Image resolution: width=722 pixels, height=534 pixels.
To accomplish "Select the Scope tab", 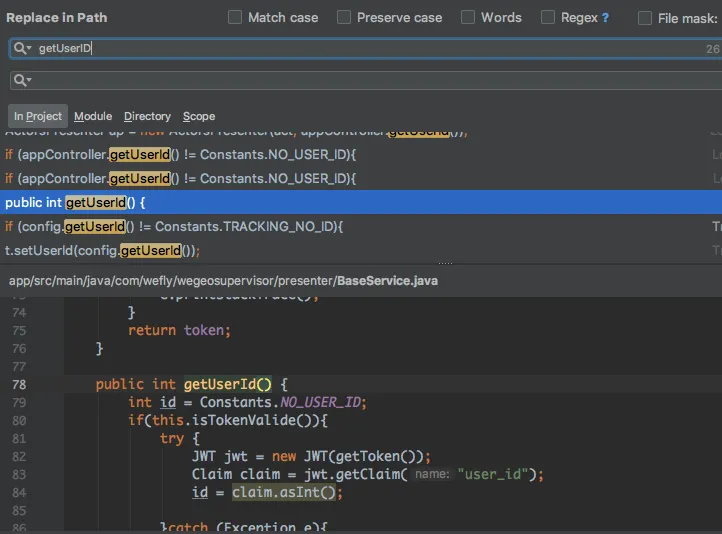I will tap(199, 116).
